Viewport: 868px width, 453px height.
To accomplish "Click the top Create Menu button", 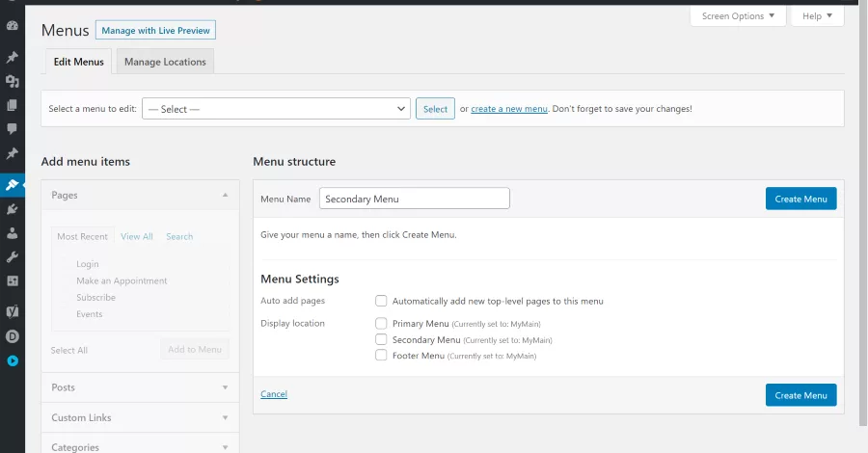I will pos(801,199).
